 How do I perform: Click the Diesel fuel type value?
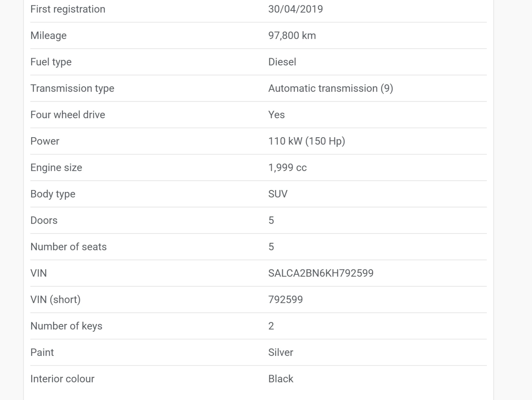pyautogui.click(x=282, y=62)
